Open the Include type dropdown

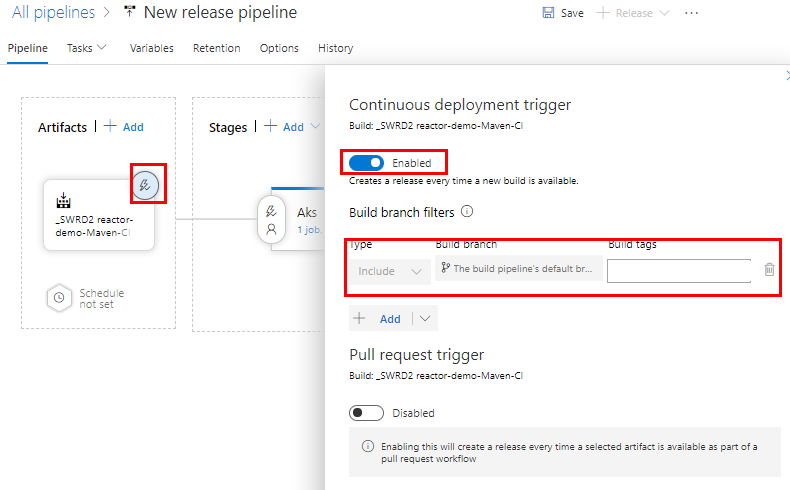(390, 271)
